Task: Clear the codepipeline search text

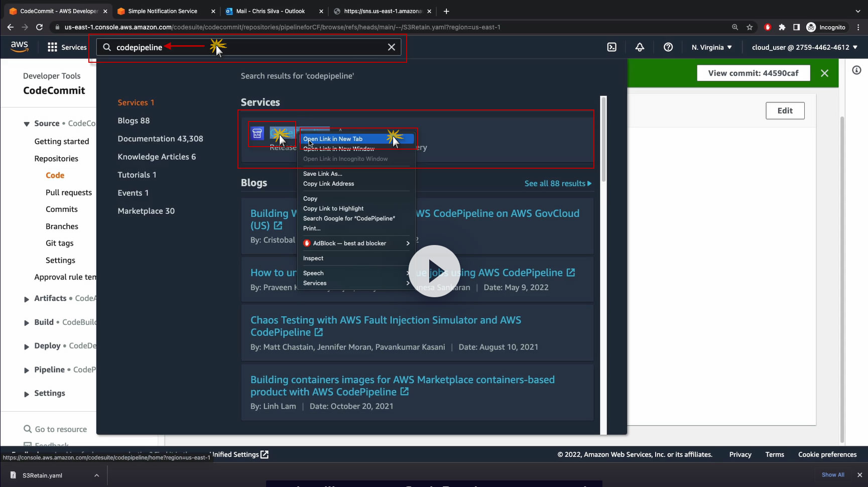Action: point(392,47)
